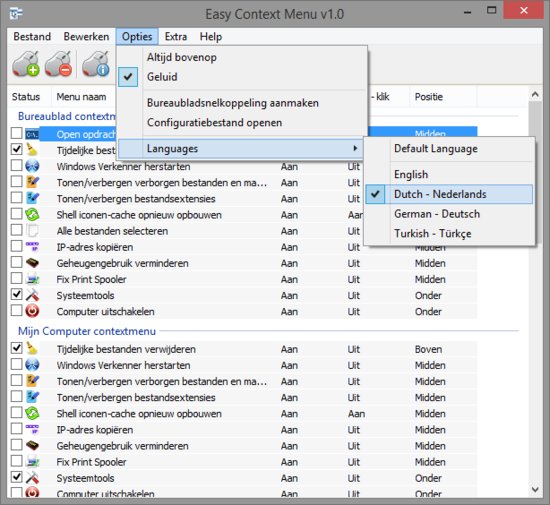Screen dimensions: 550x505
Task: Click icon of Bureaublad IP-adres kopiëren
Action: (x=32, y=247)
